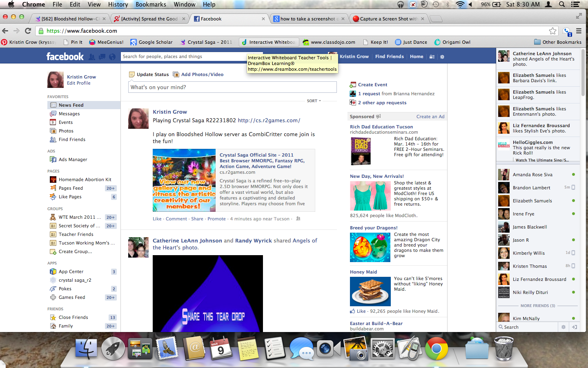
Task: Open Chrome's customize menu button
Action: pyautogui.click(x=579, y=31)
